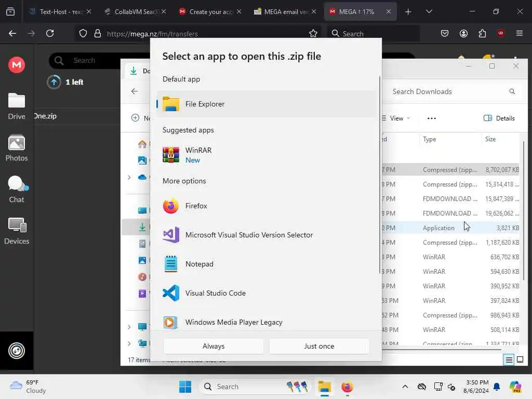Screen dimensions: 532x399
Task: Expand the OneDrive tree node
Action: coord(129,178)
